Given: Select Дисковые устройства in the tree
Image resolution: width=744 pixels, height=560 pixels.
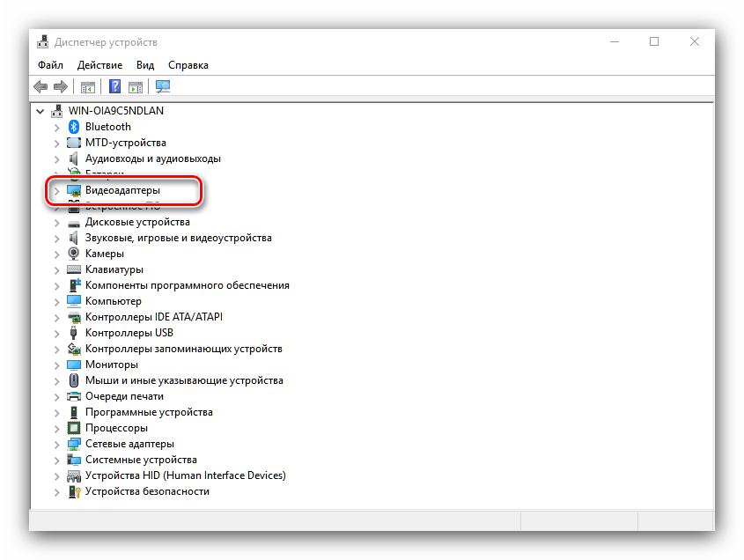Looking at the screenshot, I should tap(136, 222).
